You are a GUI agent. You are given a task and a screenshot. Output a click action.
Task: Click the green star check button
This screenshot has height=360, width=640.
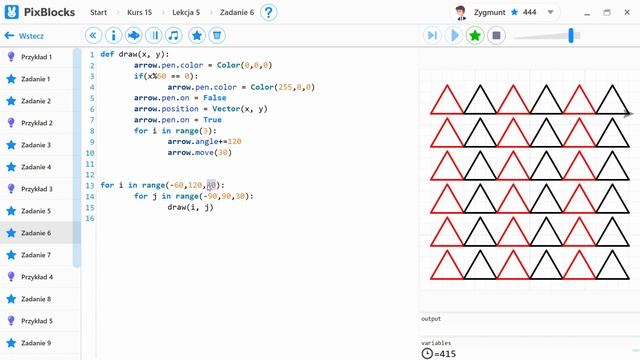475,36
